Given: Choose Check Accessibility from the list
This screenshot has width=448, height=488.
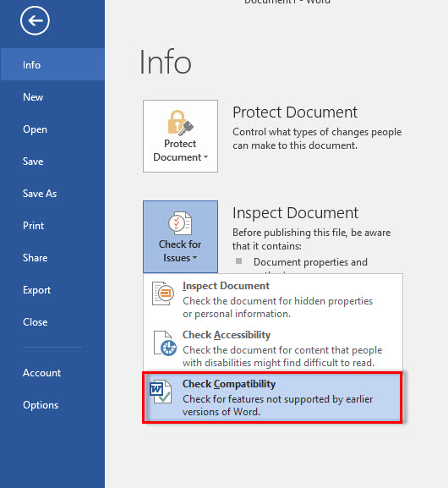Looking at the screenshot, I should [273, 348].
